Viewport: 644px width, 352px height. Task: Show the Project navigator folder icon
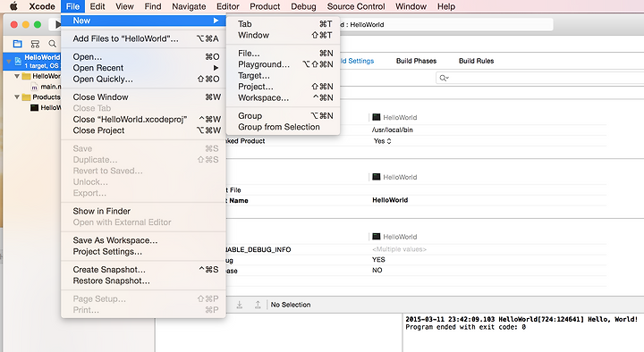pos(17,44)
